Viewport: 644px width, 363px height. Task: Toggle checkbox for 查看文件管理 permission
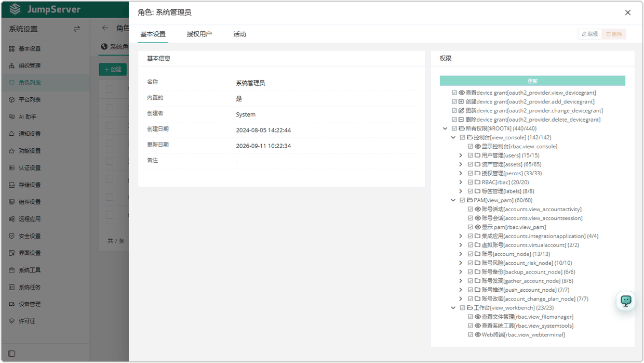coord(471,317)
